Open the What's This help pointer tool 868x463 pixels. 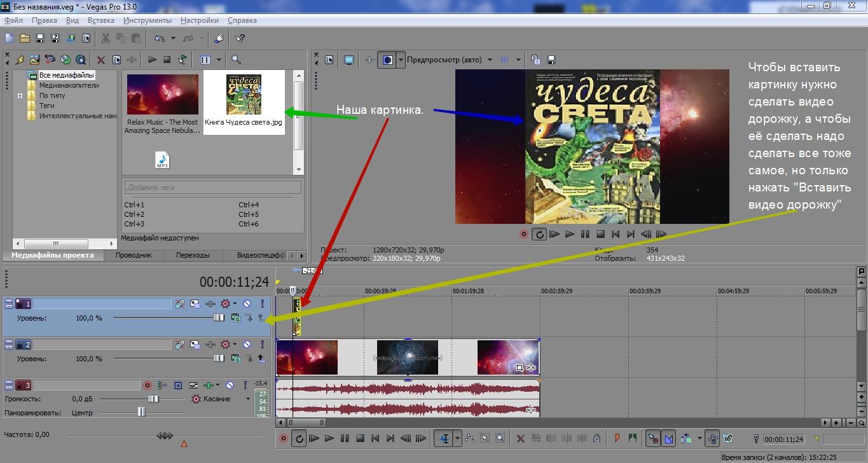coord(240,38)
